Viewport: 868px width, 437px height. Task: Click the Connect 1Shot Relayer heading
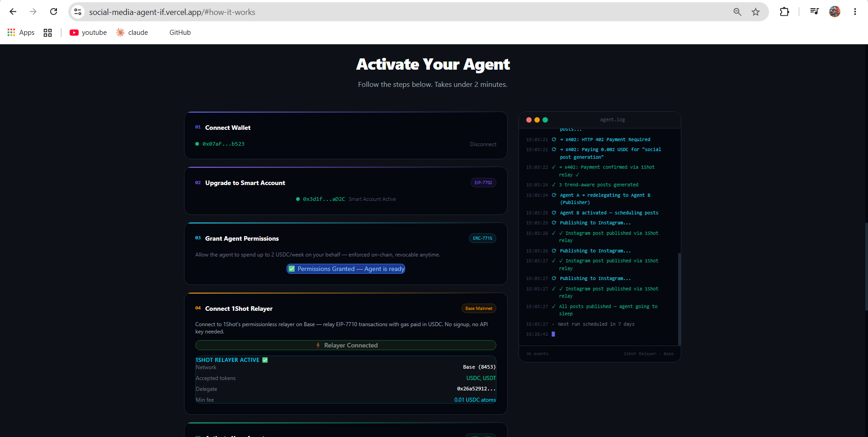pos(239,309)
